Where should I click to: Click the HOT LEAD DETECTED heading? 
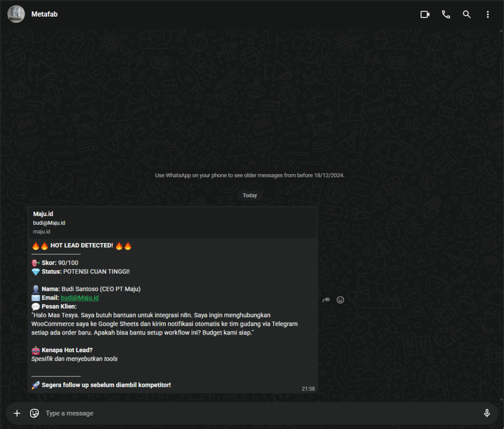coord(82,245)
